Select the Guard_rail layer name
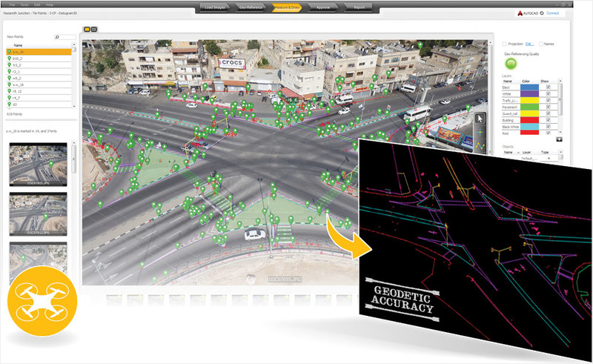Image resolution: width=593 pixels, height=364 pixels. click(x=510, y=114)
